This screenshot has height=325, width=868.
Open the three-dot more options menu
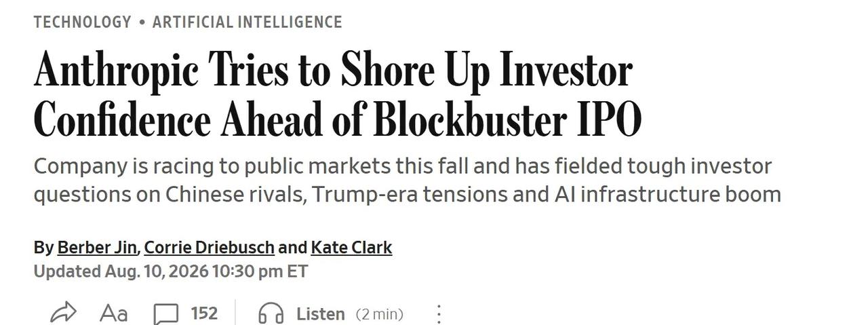[439, 314]
